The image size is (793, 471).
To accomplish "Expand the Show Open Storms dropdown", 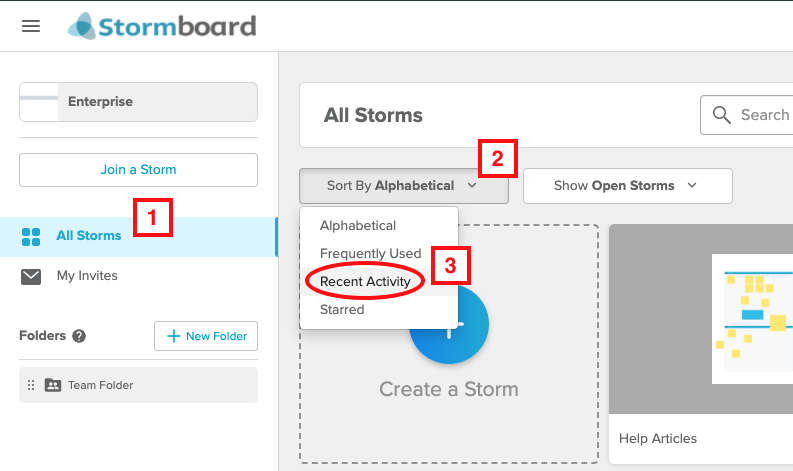I will click(x=628, y=186).
